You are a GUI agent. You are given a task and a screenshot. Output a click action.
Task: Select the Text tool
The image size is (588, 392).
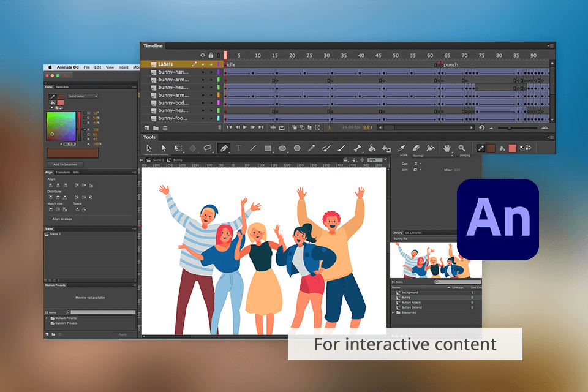pyautogui.click(x=238, y=148)
